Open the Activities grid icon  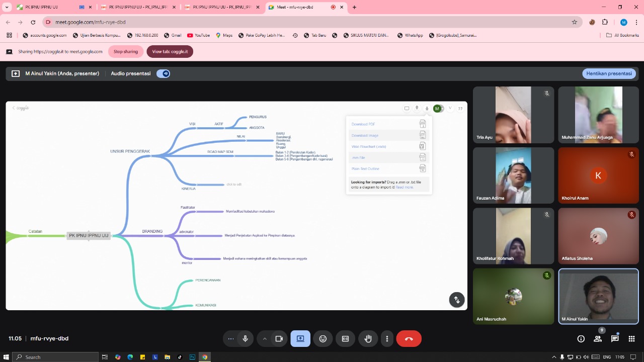pos(632,339)
